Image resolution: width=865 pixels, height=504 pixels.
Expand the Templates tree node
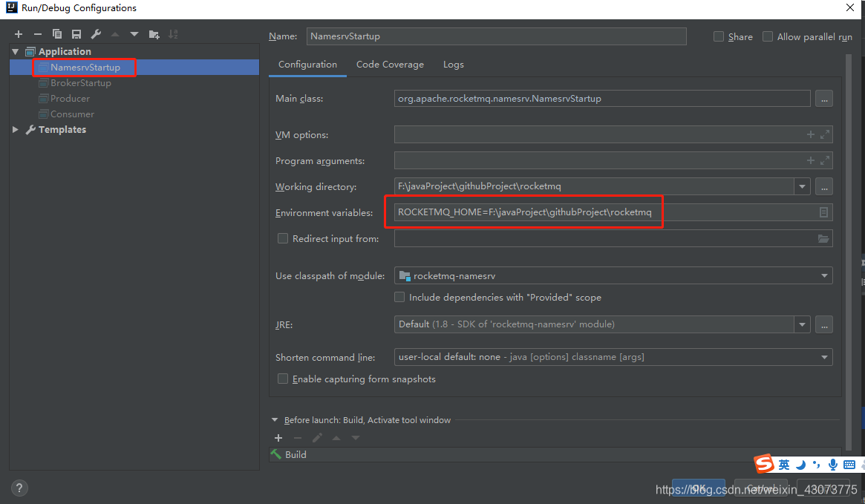coord(16,130)
